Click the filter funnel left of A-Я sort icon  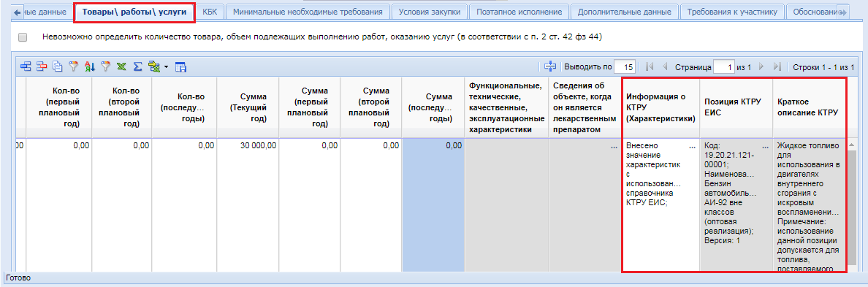(74, 67)
